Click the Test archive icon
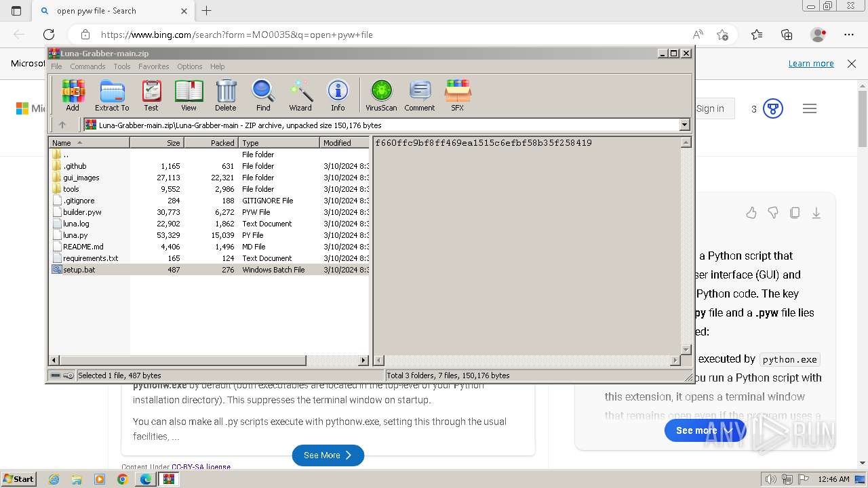Screen dimensions: 868x488 (151, 95)
